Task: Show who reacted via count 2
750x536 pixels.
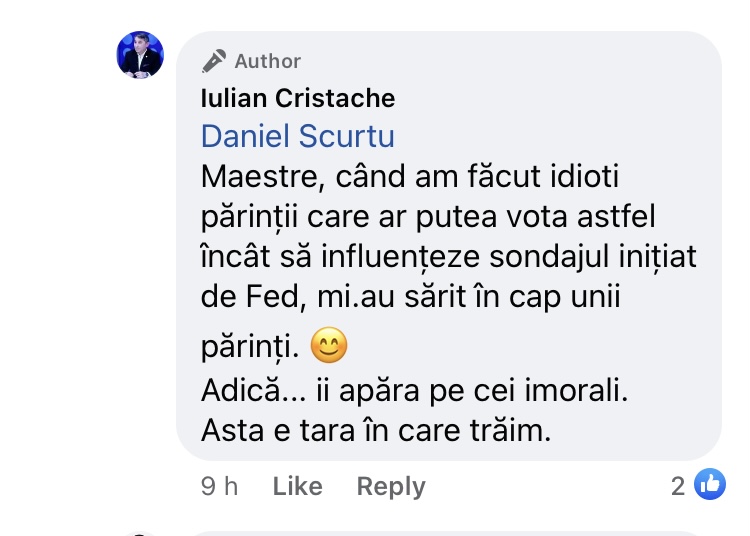Action: click(x=678, y=487)
